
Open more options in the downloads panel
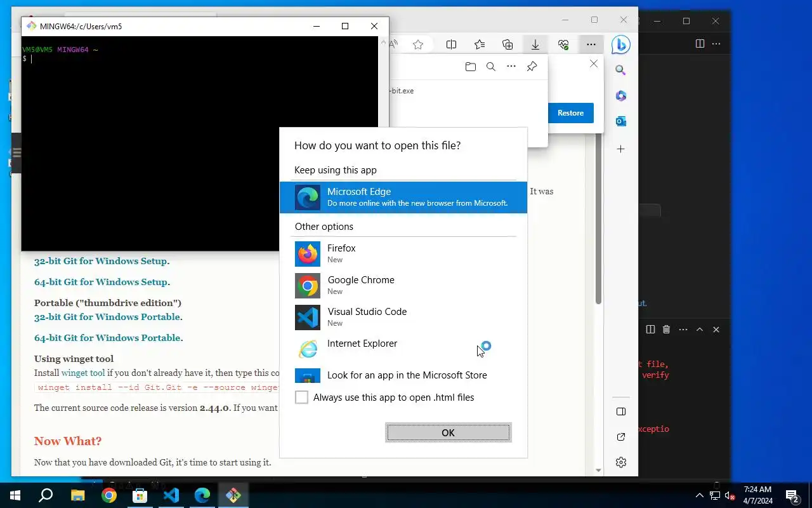tap(511, 66)
